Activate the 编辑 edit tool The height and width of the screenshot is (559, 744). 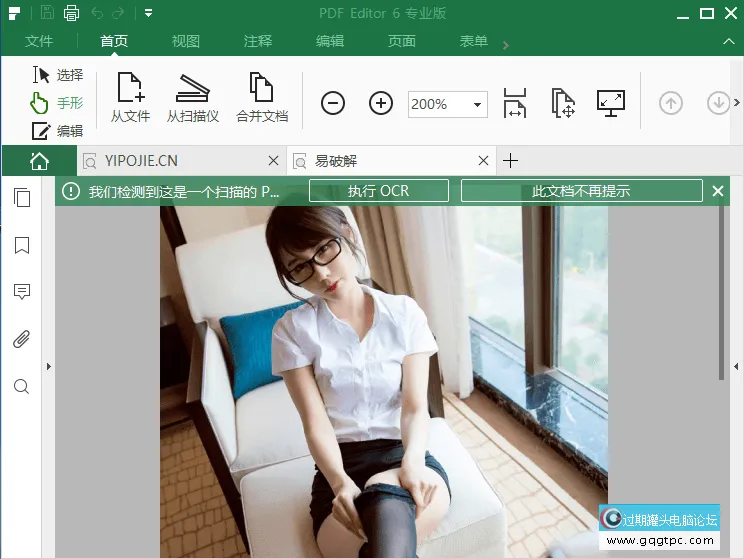(x=57, y=131)
